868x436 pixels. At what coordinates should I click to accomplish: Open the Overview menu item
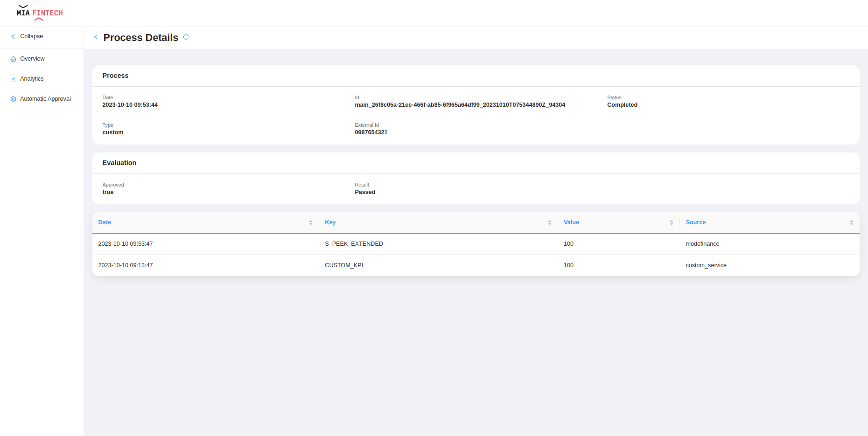[32, 59]
